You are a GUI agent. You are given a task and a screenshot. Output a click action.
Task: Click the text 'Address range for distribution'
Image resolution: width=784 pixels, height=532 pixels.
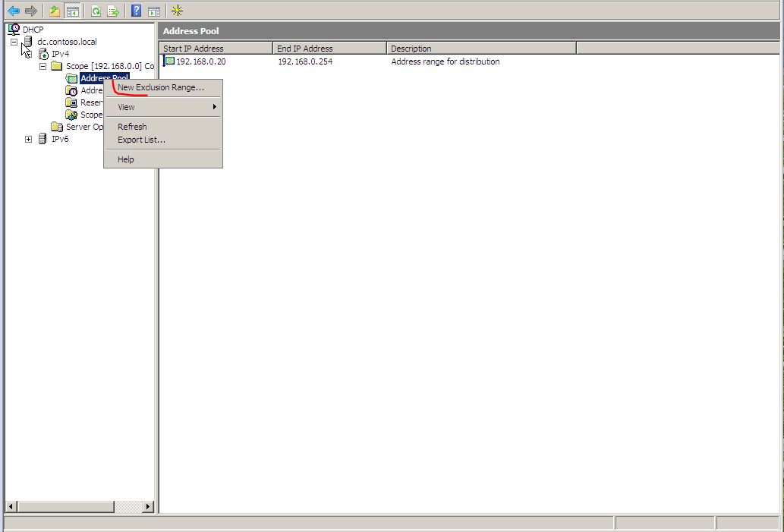(445, 61)
